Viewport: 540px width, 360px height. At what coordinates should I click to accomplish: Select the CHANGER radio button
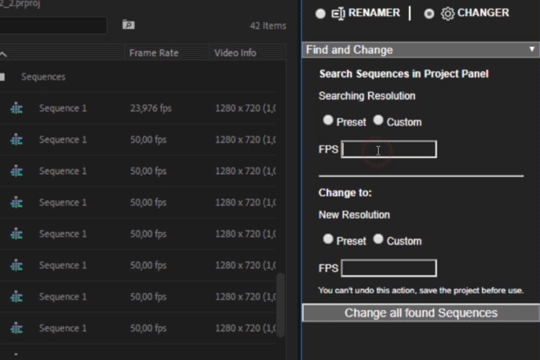pyautogui.click(x=429, y=14)
